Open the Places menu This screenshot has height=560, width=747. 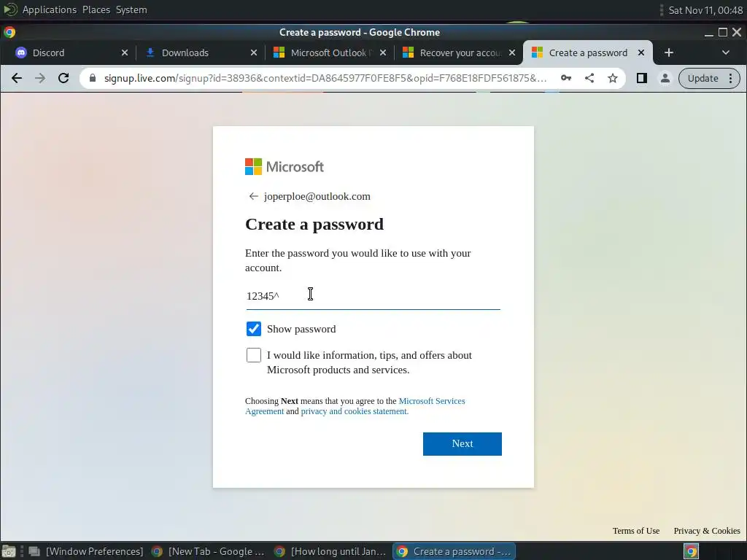(x=96, y=9)
